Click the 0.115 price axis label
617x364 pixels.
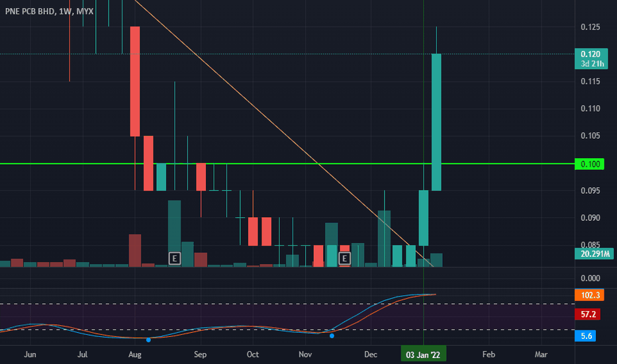point(591,81)
